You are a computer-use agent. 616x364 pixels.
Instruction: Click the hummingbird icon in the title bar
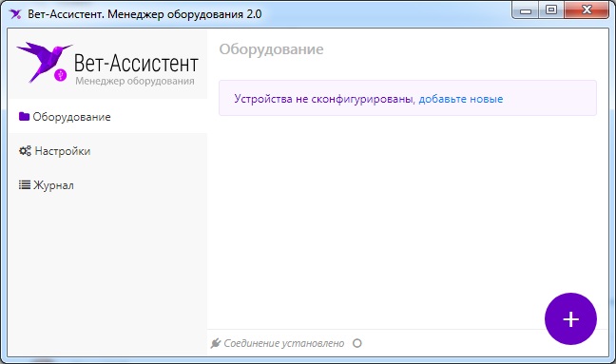pyautogui.click(x=15, y=14)
